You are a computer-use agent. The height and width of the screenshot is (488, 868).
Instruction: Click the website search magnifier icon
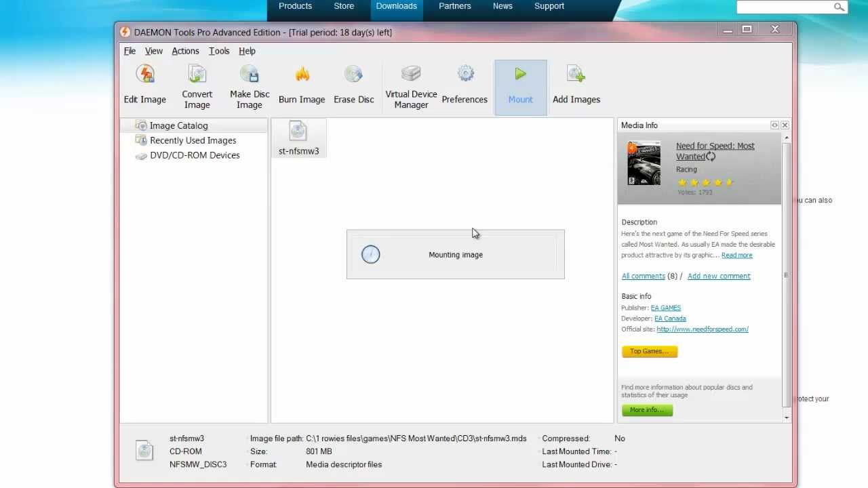(x=839, y=7)
